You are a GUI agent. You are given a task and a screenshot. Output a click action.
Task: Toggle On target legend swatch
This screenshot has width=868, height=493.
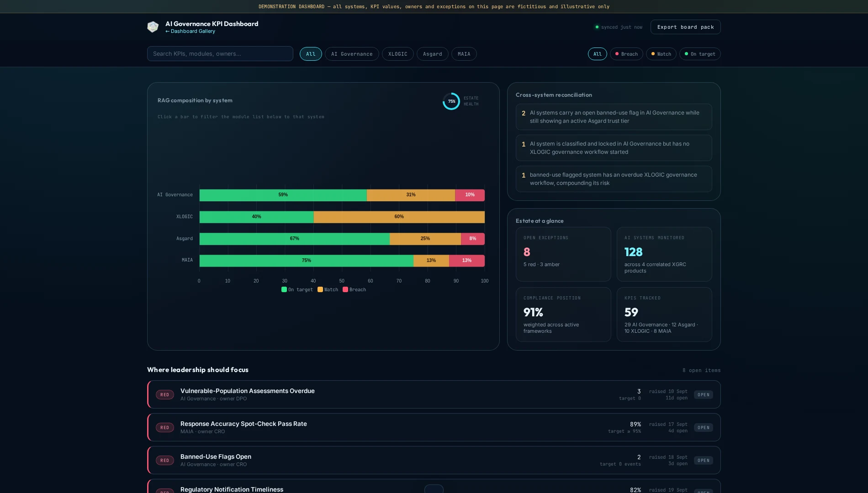pos(284,289)
